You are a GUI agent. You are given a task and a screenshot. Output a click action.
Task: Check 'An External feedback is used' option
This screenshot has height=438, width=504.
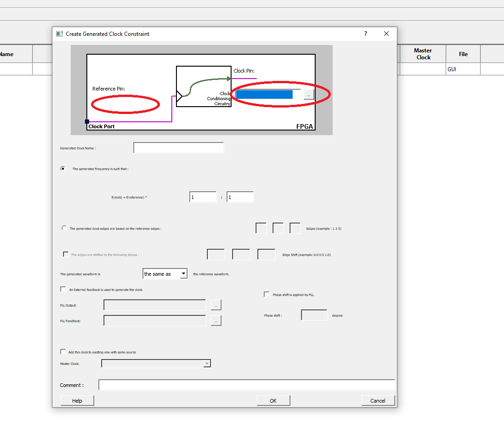63,289
